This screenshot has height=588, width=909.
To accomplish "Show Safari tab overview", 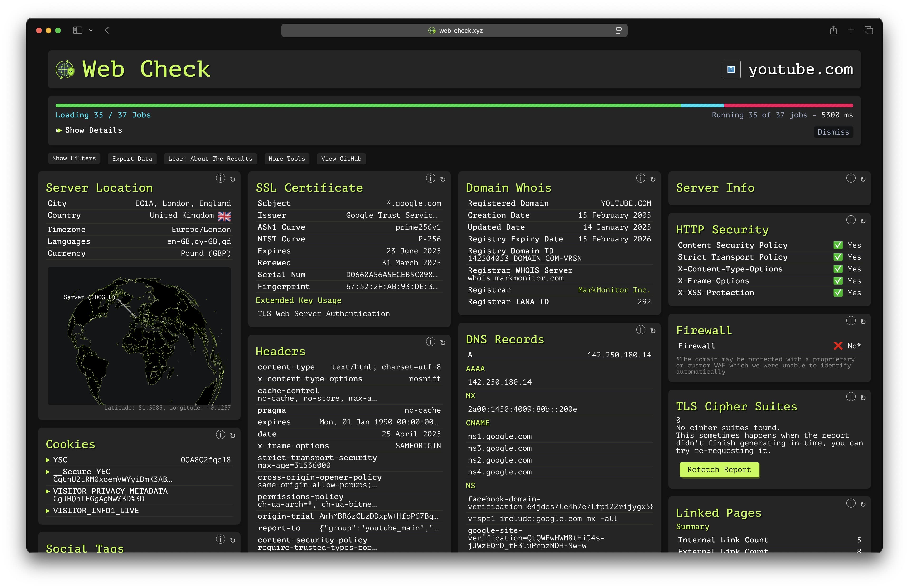I will pyautogui.click(x=869, y=30).
